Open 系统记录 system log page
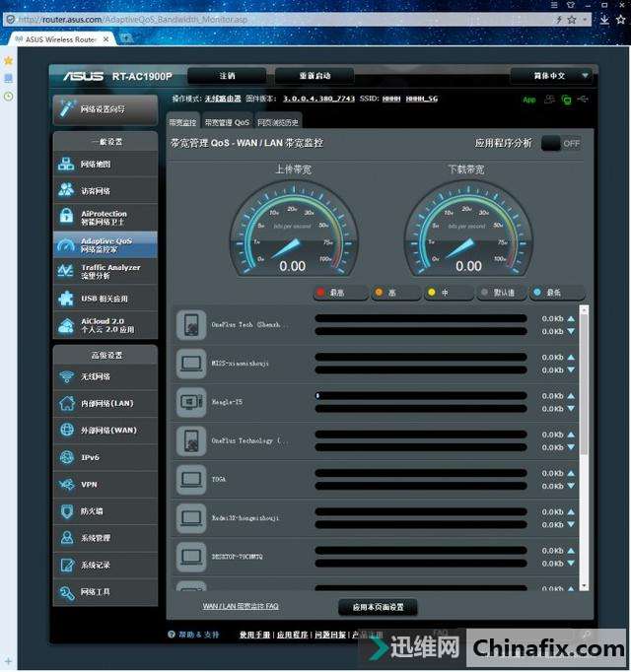This screenshot has height=672, width=631. (x=105, y=565)
